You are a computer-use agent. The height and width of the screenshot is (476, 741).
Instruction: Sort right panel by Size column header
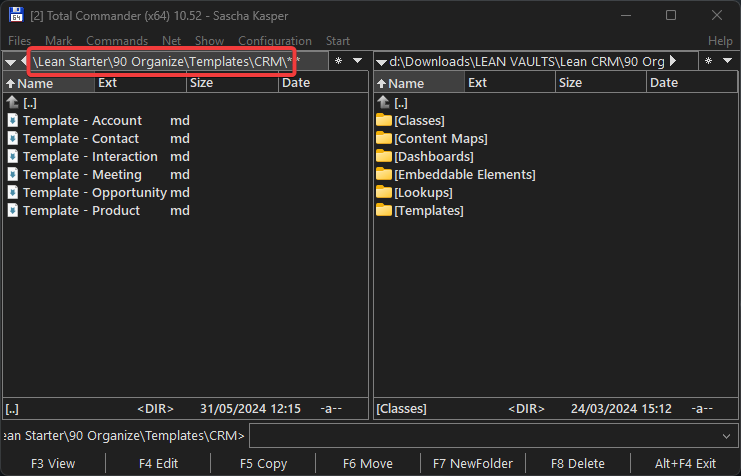tap(601, 83)
